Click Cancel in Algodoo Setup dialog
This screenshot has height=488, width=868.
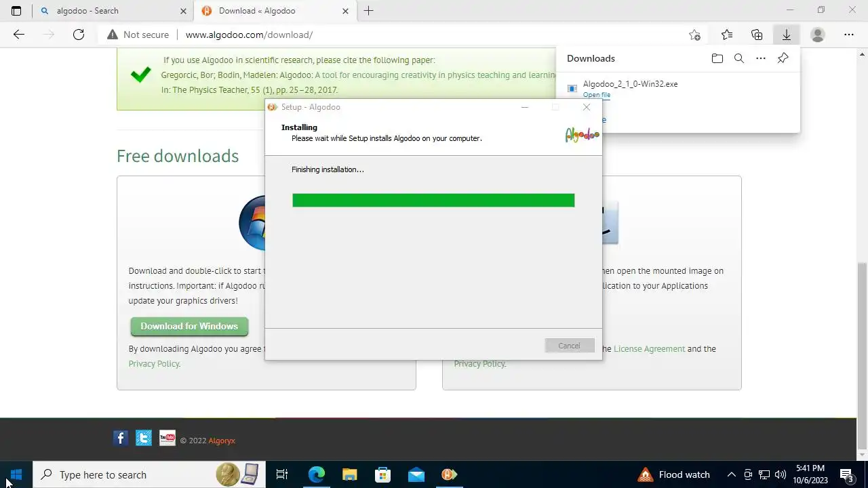[x=569, y=346]
